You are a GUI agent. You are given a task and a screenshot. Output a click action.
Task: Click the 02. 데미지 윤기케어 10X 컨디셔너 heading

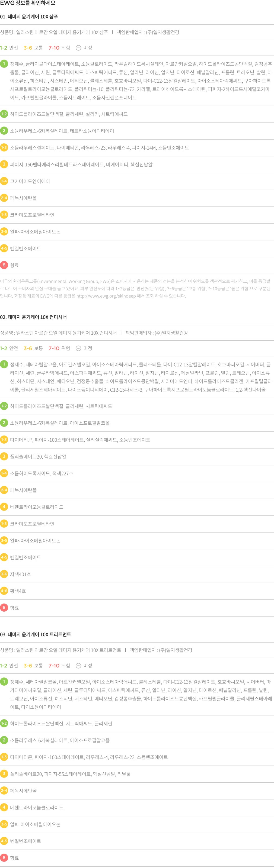point(33,317)
